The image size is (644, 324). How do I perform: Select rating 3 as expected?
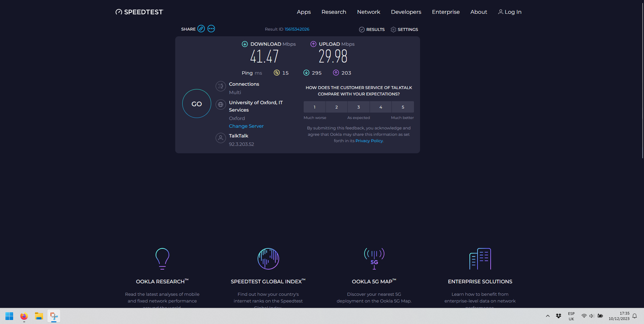pos(358,107)
